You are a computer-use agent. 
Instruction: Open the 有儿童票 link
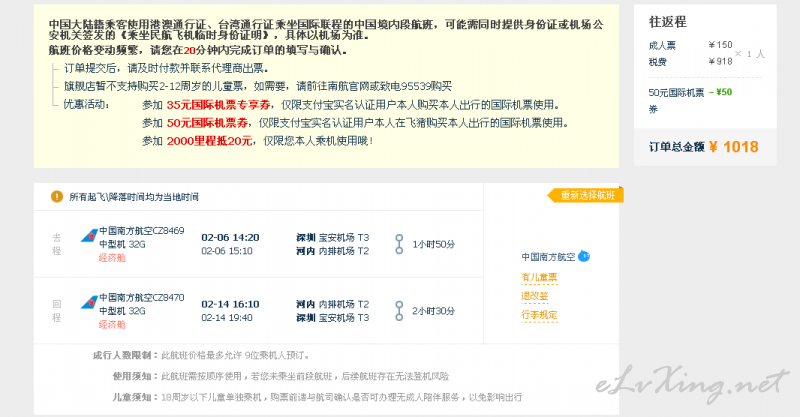539,278
